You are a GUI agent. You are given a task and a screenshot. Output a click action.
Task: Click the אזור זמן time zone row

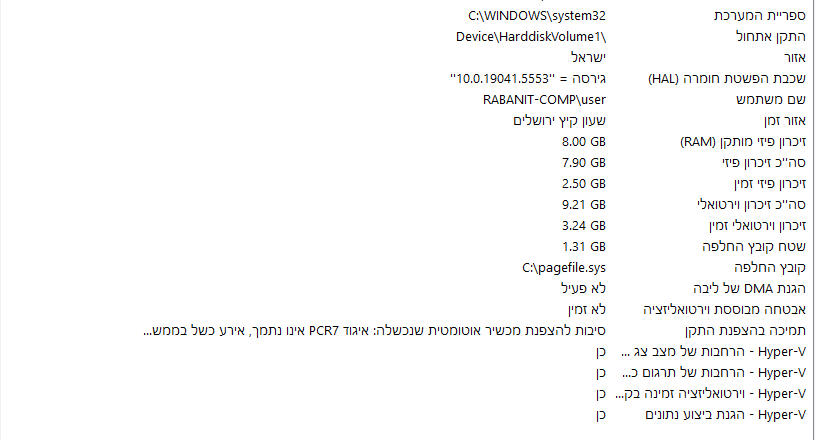pyautogui.click(x=779, y=120)
